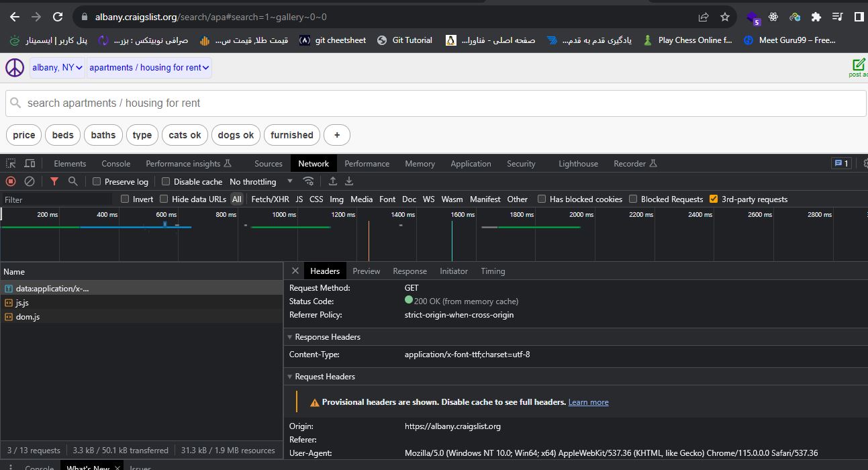The height and width of the screenshot is (470, 868).
Task: Open the network conditions Wi-Fi icon
Action: (309, 181)
